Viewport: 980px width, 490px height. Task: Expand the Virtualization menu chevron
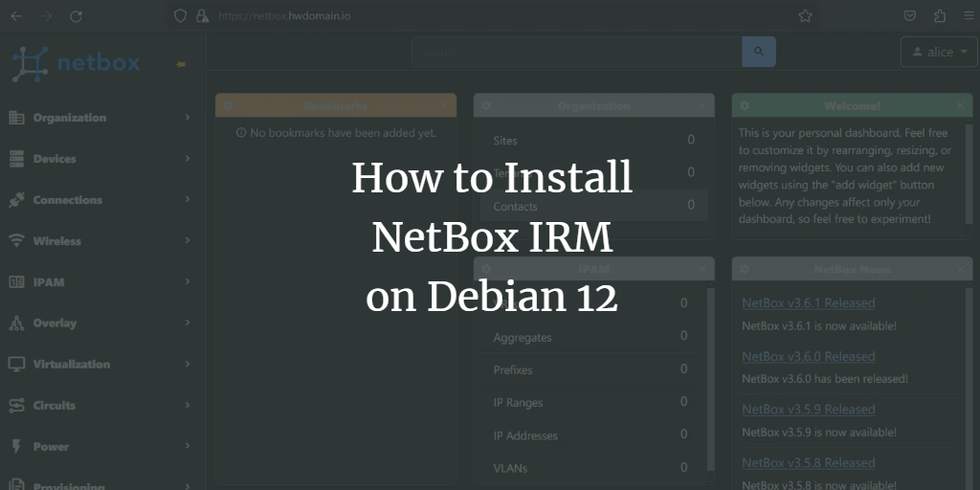click(x=187, y=364)
